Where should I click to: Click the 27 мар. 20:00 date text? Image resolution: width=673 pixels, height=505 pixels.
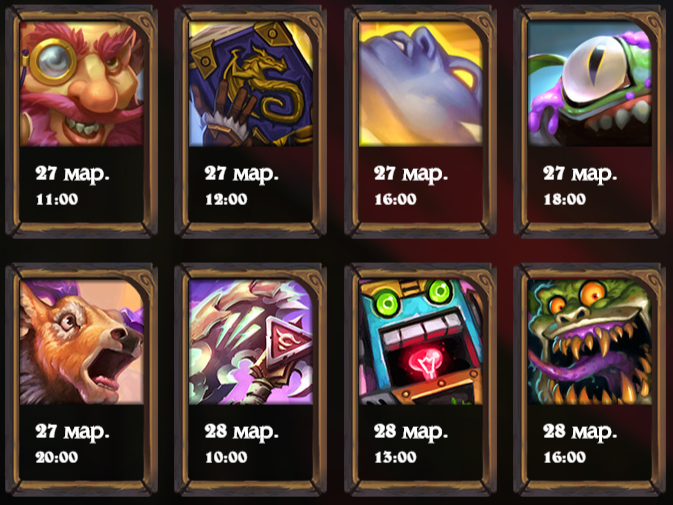tap(72, 443)
